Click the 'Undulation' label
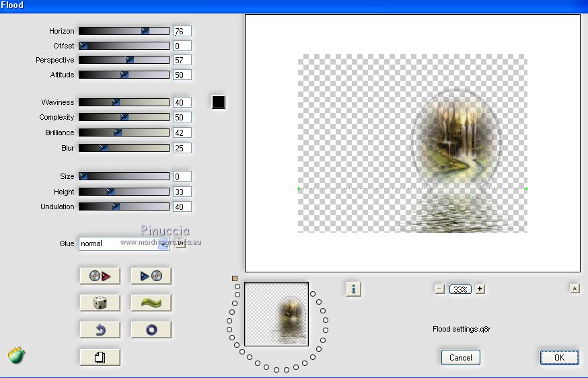 57,206
